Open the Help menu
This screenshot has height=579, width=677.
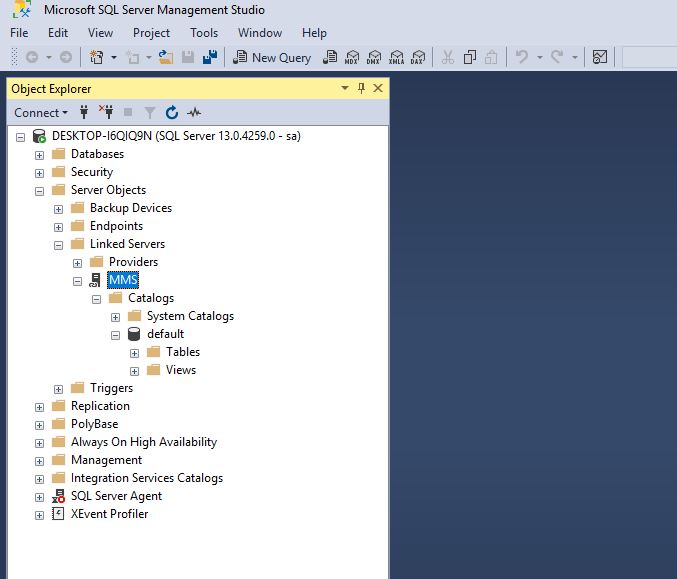(x=314, y=33)
